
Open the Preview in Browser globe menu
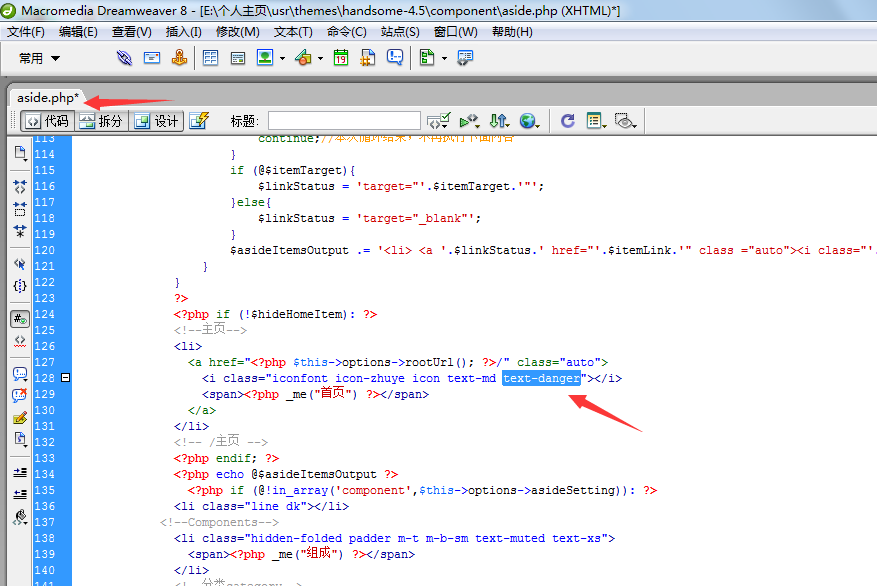[529, 121]
